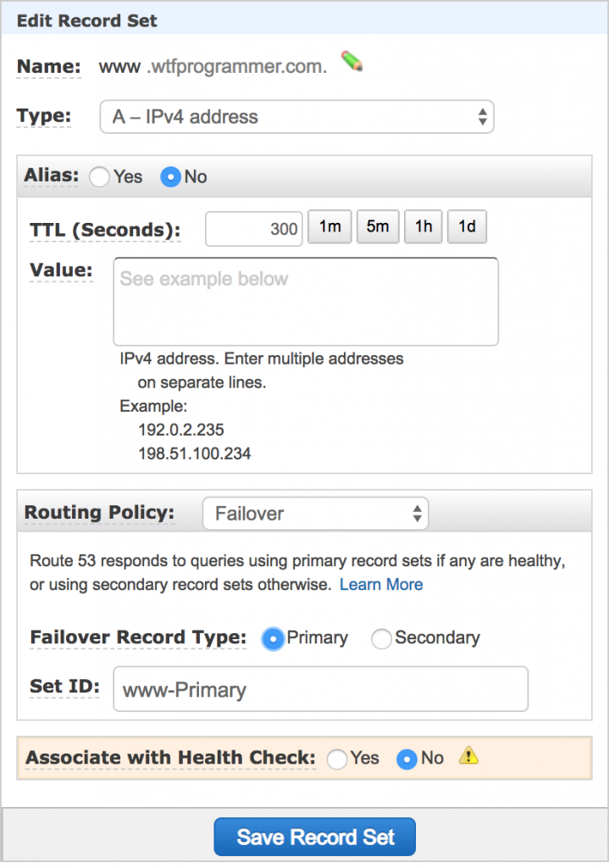Click Save Record Set button
609x868 pixels.
click(315, 837)
